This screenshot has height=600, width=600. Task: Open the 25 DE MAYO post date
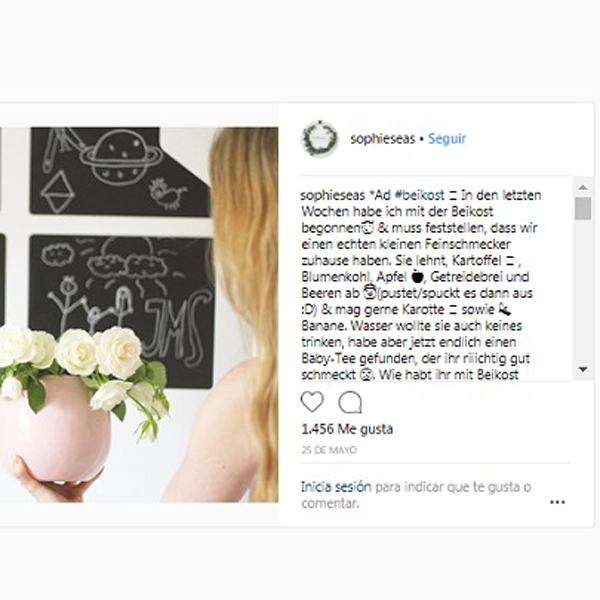point(329,450)
